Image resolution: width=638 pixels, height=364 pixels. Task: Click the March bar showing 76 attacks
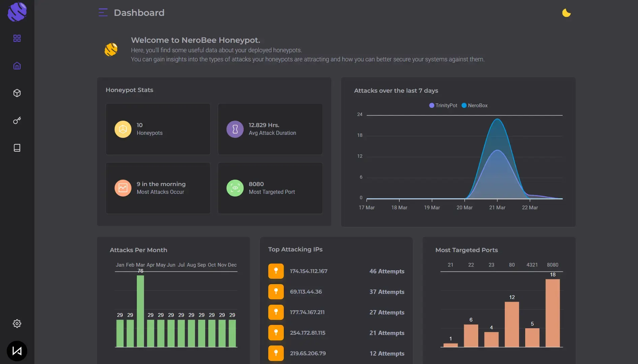pos(141,311)
